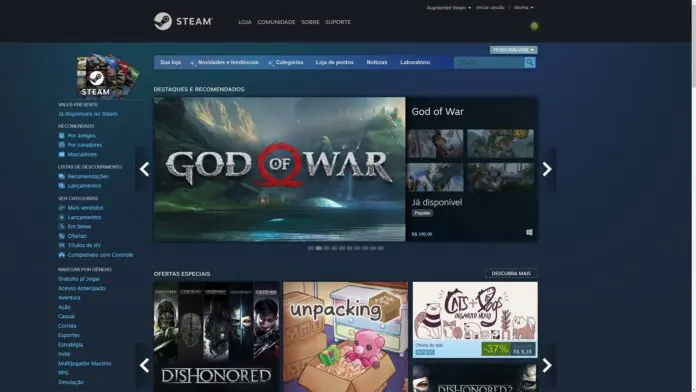
Task: Click the controller icon beside Compatíveis com Controle
Action: [x=62, y=255]
